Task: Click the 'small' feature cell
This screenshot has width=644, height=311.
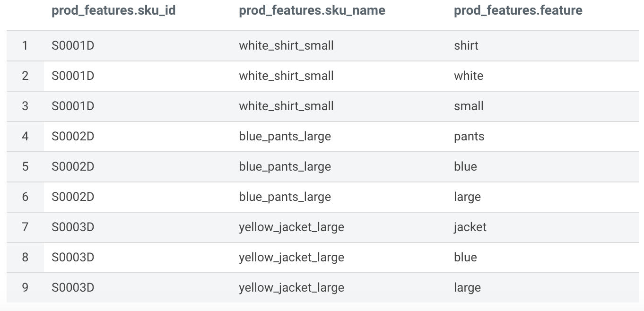Action: (x=469, y=106)
